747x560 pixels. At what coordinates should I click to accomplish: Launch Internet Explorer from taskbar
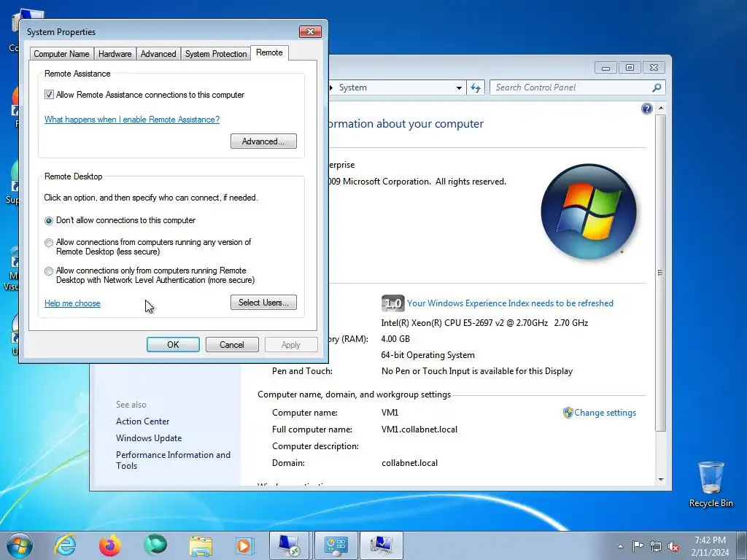point(65,545)
